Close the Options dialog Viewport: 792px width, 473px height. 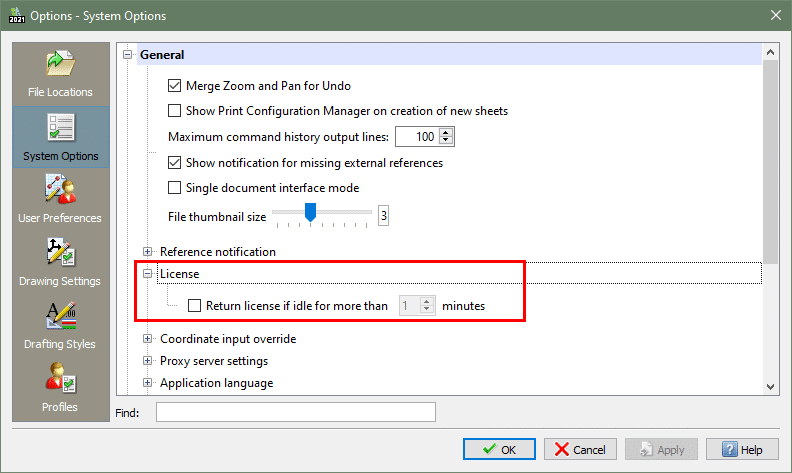click(776, 15)
